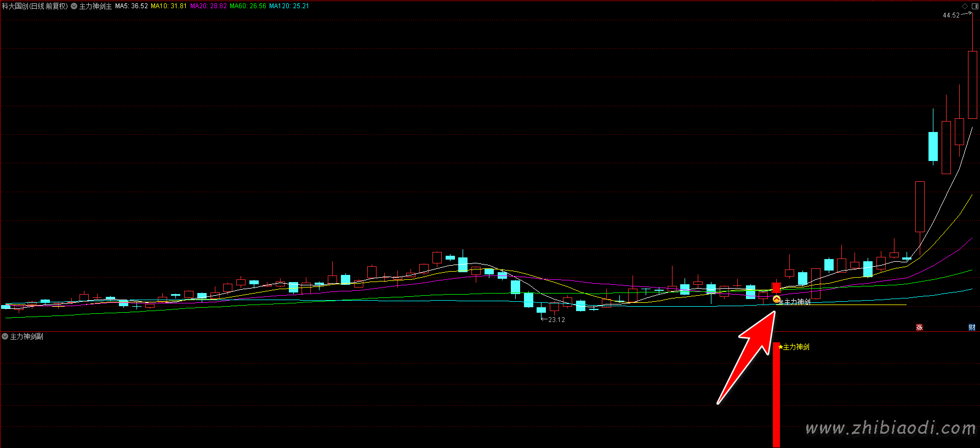Click the side panel toggle icon

pos(975,6)
